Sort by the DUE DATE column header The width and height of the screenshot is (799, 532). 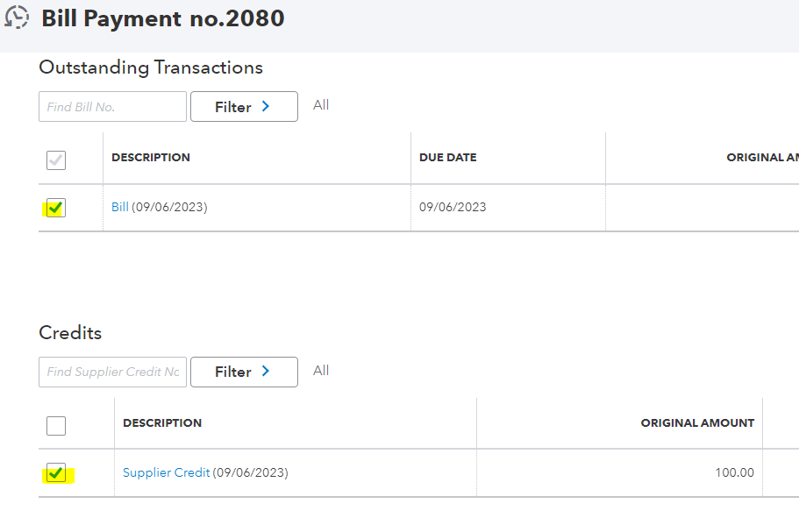[x=448, y=158]
